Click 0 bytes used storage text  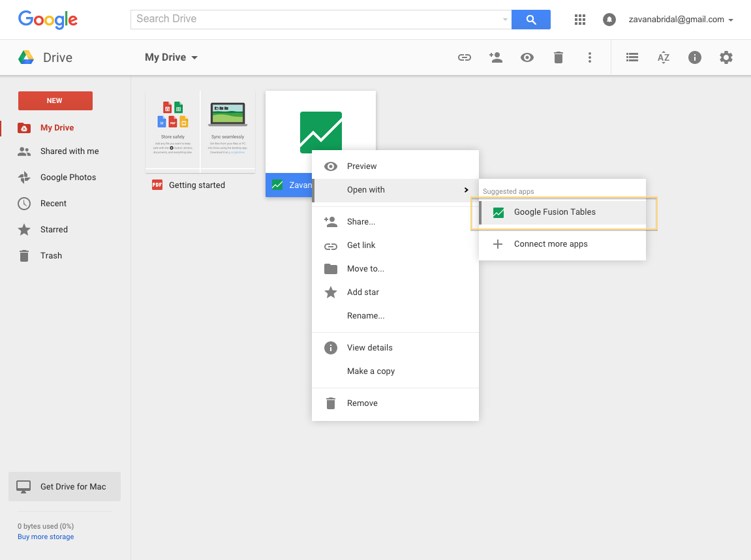click(46, 527)
